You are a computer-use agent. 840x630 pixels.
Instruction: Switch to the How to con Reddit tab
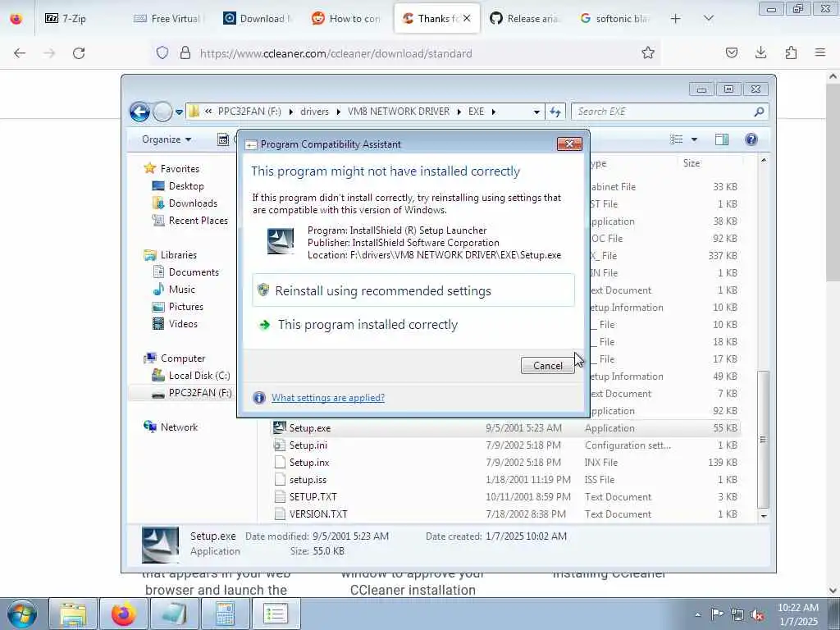(347, 19)
